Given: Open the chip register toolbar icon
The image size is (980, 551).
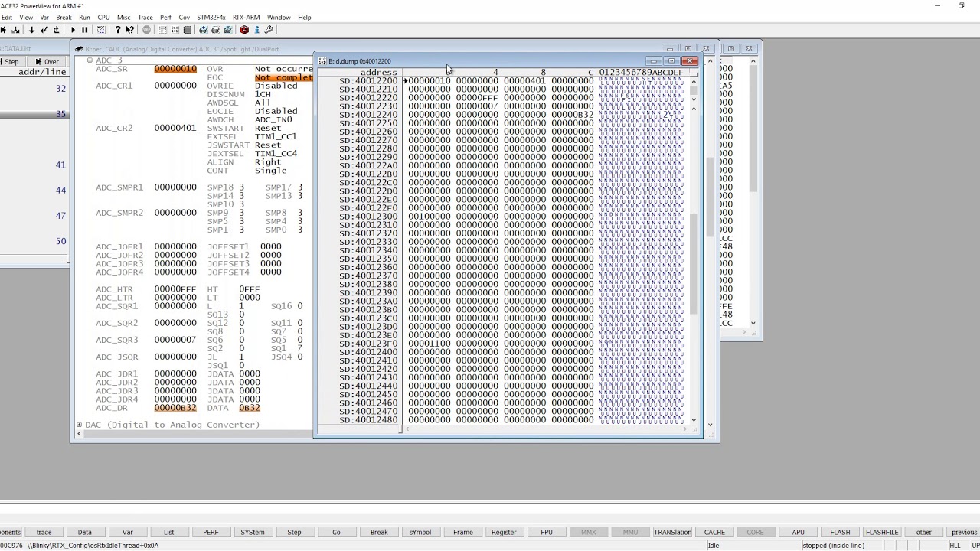Looking at the screenshot, I should click(x=188, y=30).
